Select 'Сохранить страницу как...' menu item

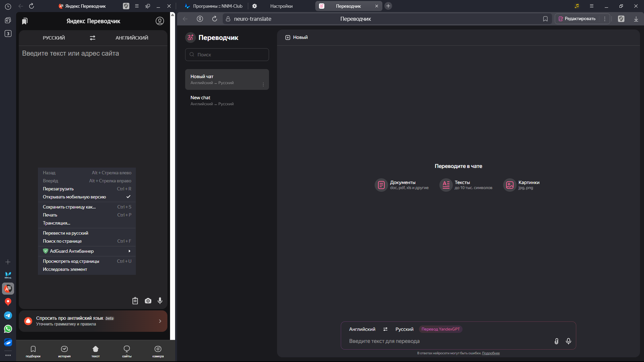(x=87, y=207)
